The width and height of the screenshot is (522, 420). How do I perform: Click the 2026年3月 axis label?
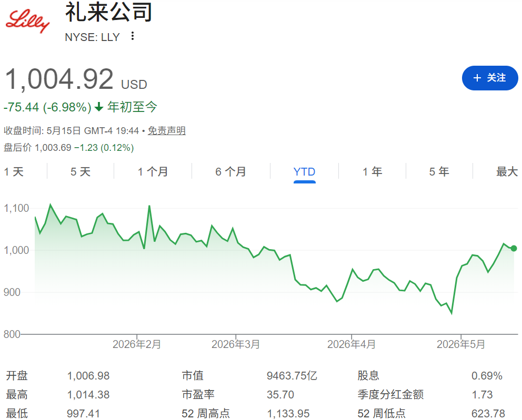pos(236,344)
